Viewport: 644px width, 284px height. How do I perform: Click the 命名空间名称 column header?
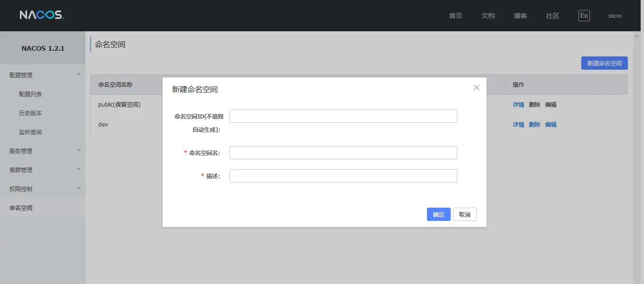[115, 84]
